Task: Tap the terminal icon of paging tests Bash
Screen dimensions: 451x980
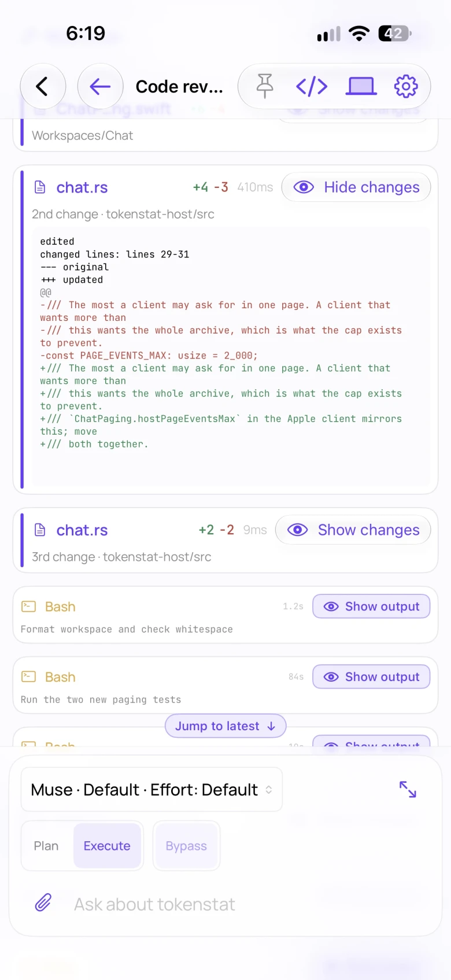Action: (x=28, y=676)
